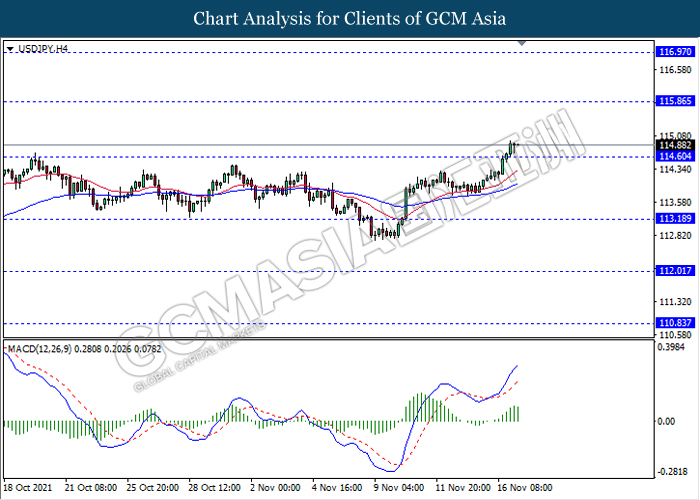This screenshot has width=700, height=500.
Task: Click the MACD 0.00 scale label
Action: (x=666, y=421)
